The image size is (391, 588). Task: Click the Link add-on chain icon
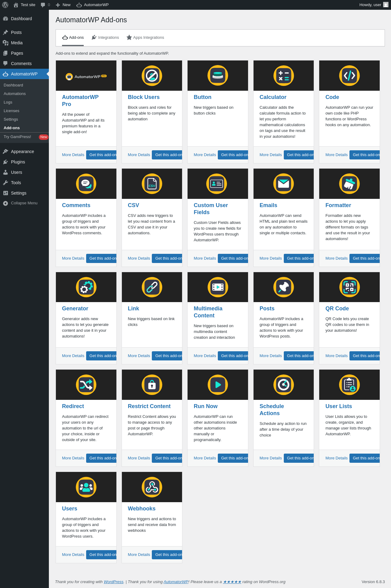click(152, 287)
